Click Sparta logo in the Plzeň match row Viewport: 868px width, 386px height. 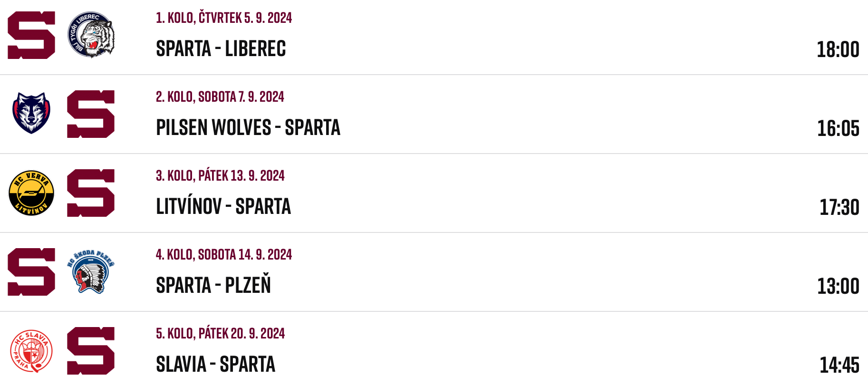[x=31, y=272]
